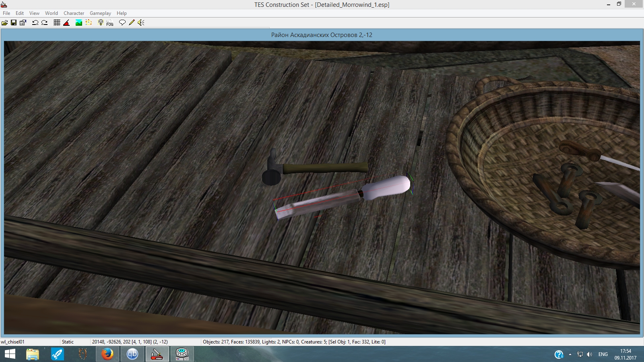644x362 pixels.
Task: Open the Character menu
Action: click(74, 13)
